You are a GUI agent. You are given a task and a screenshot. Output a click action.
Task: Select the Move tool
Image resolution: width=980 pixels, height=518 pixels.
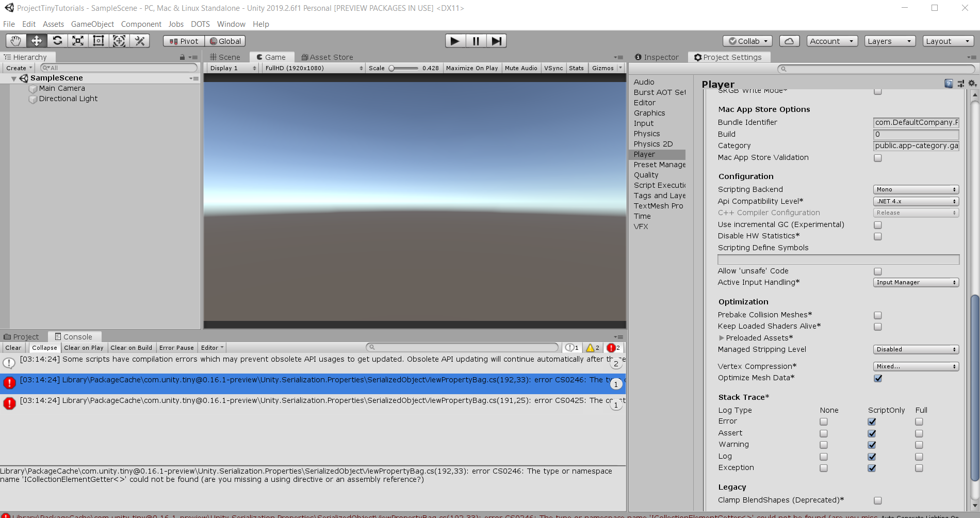37,41
